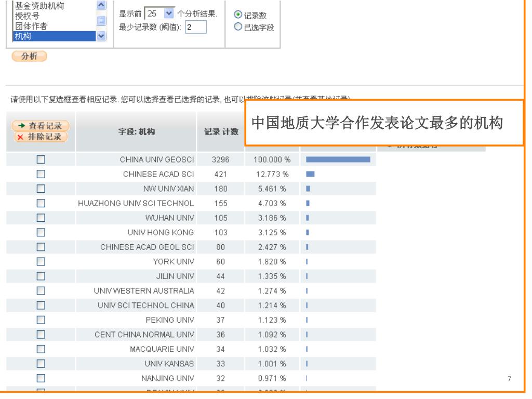This screenshot has height=399, width=532.
Task: Click the percentage 5.461 %
Action: pos(272,189)
